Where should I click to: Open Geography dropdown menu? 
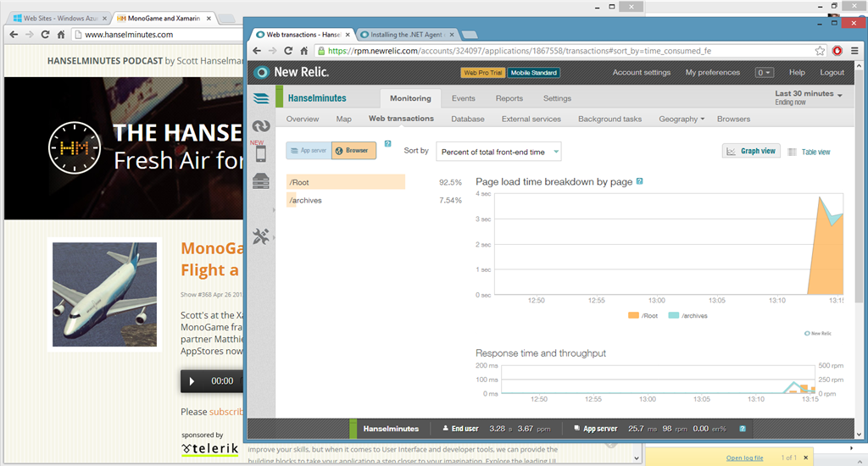click(682, 119)
